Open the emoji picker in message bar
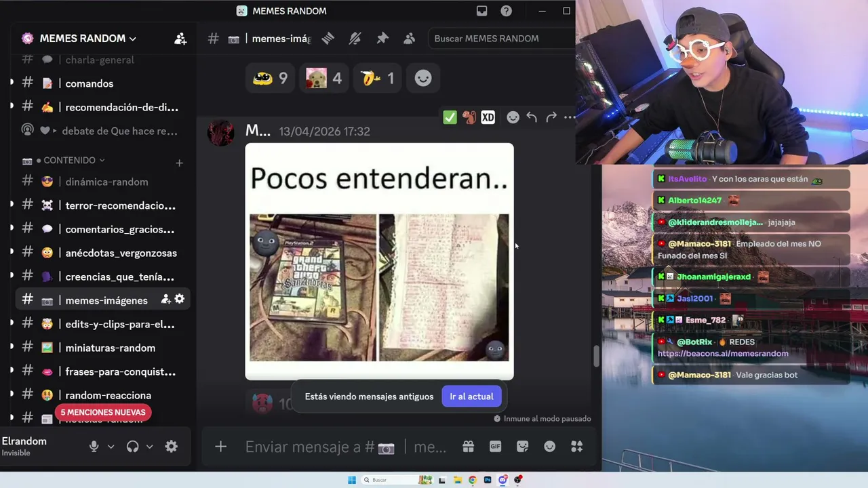This screenshot has width=868, height=488. [x=549, y=447]
